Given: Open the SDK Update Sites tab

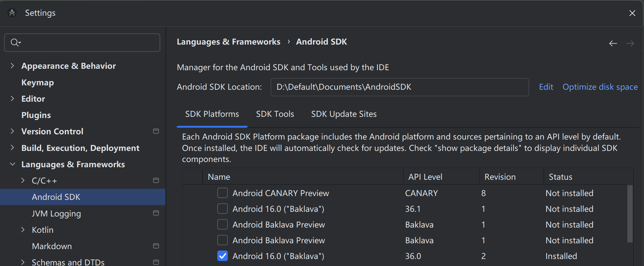Looking at the screenshot, I should coord(344,114).
